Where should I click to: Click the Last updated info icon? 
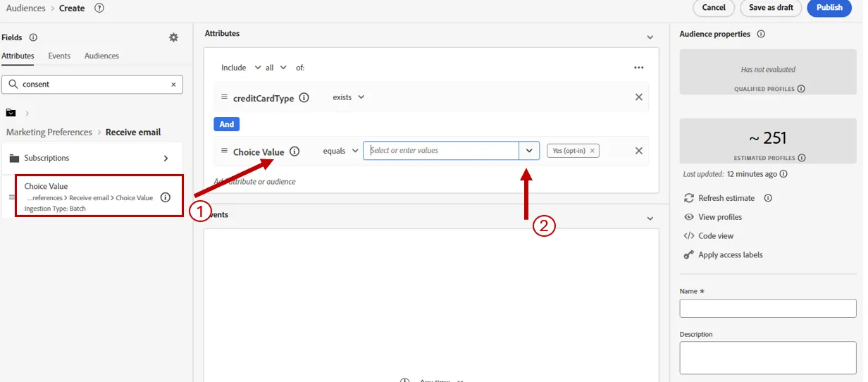click(x=784, y=174)
